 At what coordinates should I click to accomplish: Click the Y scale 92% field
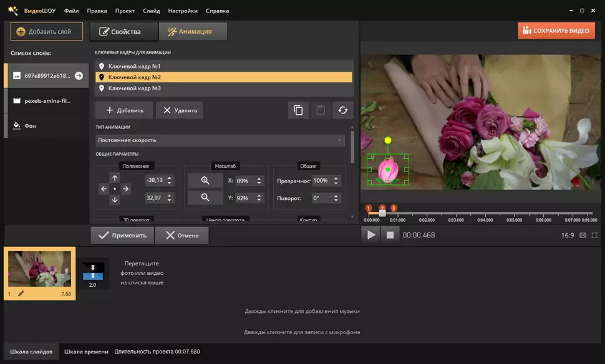(x=244, y=198)
